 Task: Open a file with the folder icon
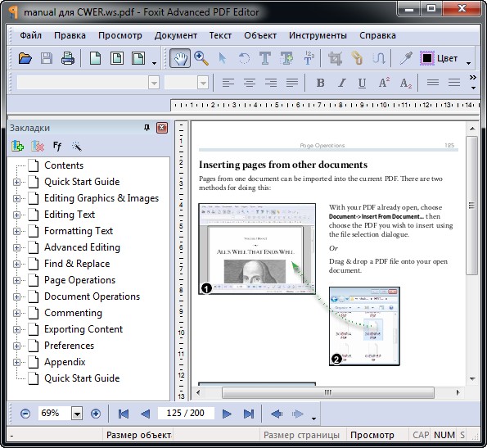[25, 58]
